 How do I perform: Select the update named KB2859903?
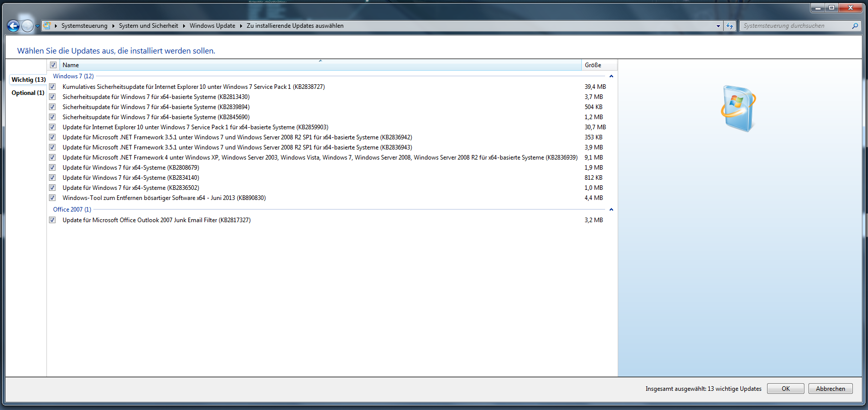(x=195, y=127)
